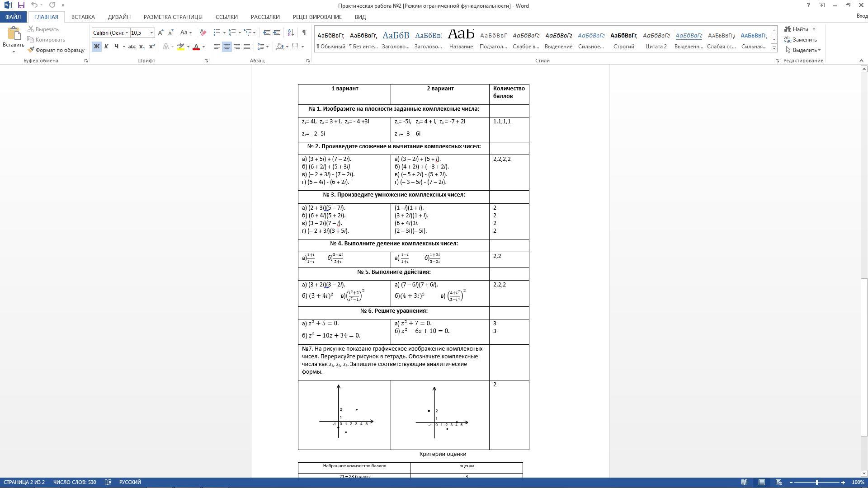The height and width of the screenshot is (488, 868).
Task: Click the Clear Formatting eraser icon
Action: tap(203, 33)
